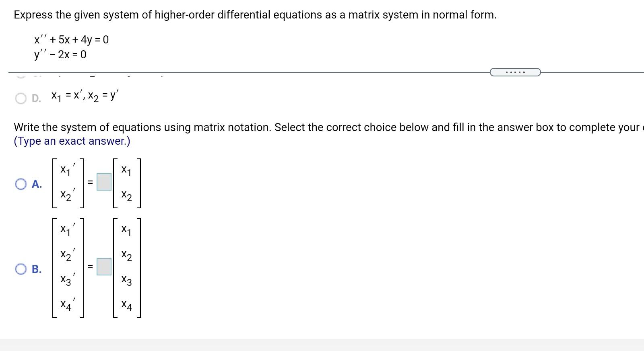644x351 pixels.
Task: Click the x'' + 5x + 4y = 0 equation
Action: 71,39
